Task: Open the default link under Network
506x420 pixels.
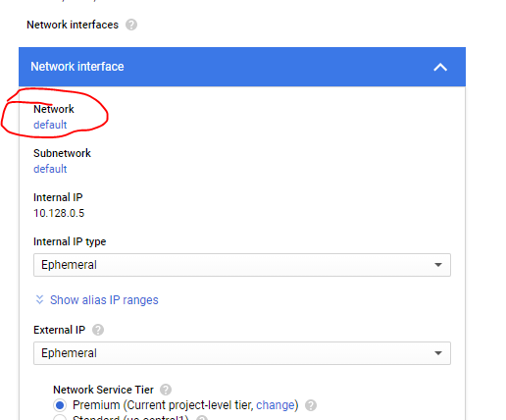Action: coord(50,125)
